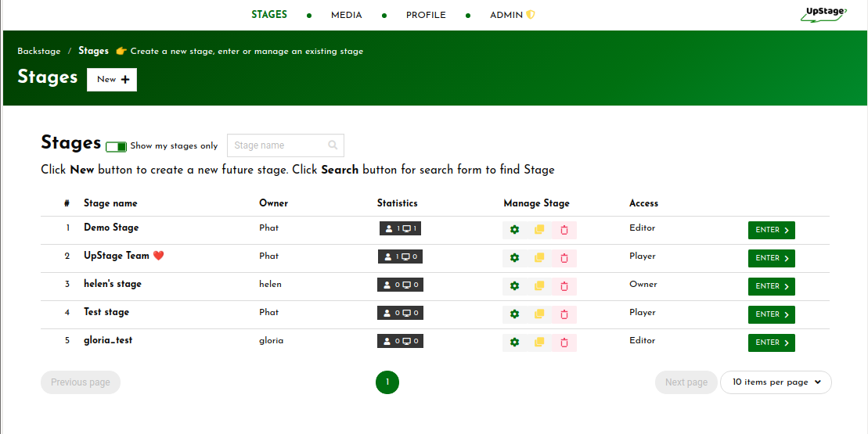Duplicate Demo Stage with yellow copy icon
Viewport: 868px width, 434px height.
coord(540,230)
